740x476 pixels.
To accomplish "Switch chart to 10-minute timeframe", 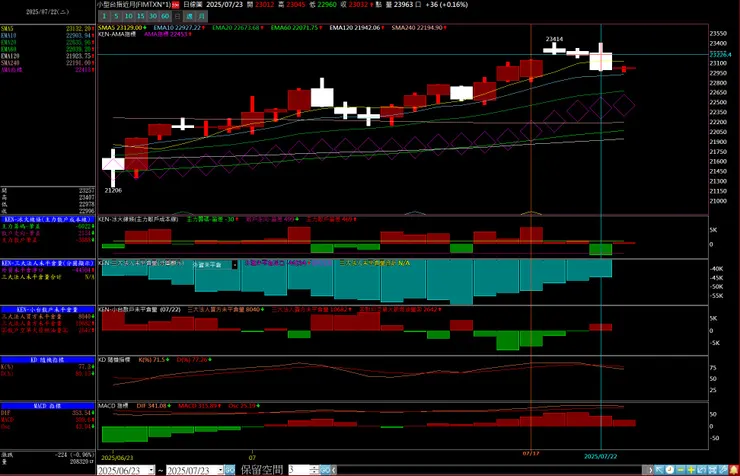I will [128, 16].
